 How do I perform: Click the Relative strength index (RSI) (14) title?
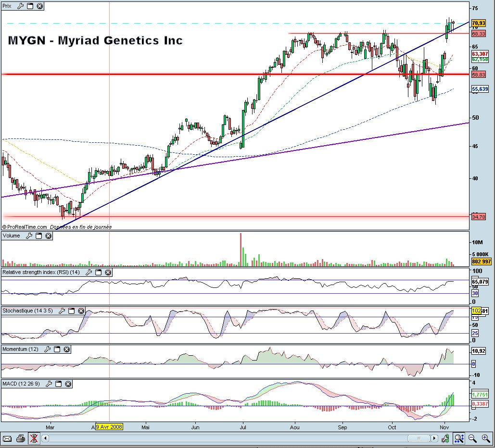pos(41,272)
